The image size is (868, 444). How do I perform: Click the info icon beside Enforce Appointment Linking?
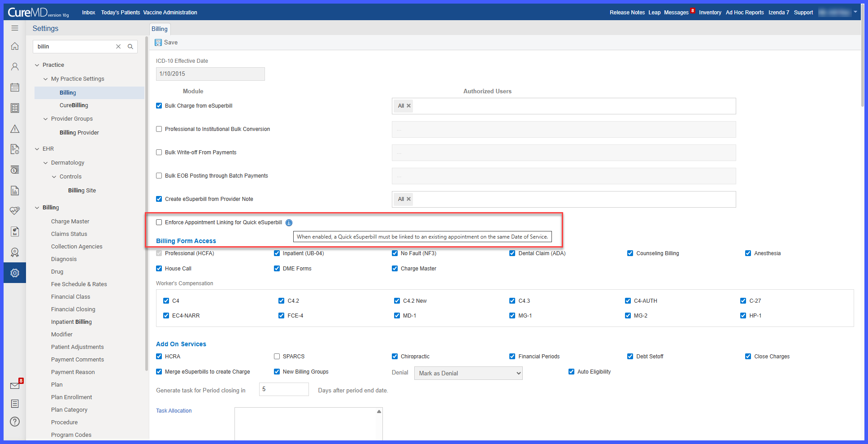[289, 222]
